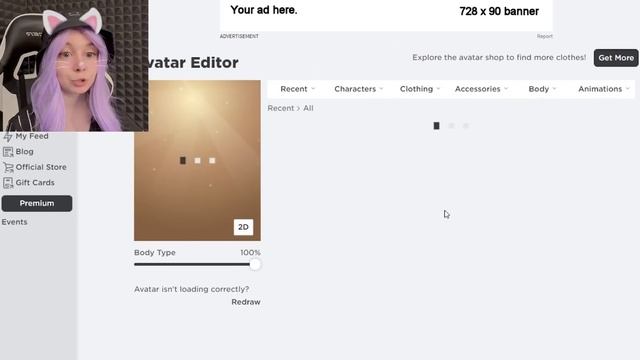
Task: Open the Clothing tab menu
Action: (x=420, y=89)
